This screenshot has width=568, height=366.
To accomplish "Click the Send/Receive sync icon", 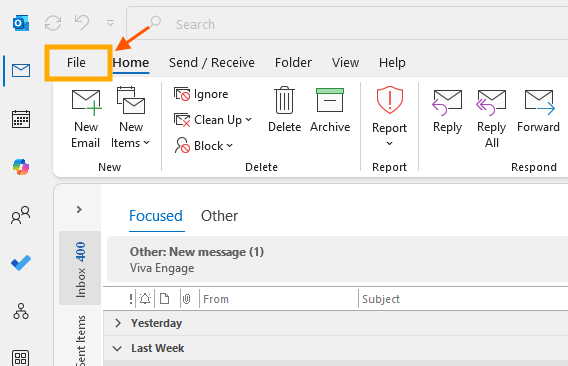I will click(x=53, y=23).
